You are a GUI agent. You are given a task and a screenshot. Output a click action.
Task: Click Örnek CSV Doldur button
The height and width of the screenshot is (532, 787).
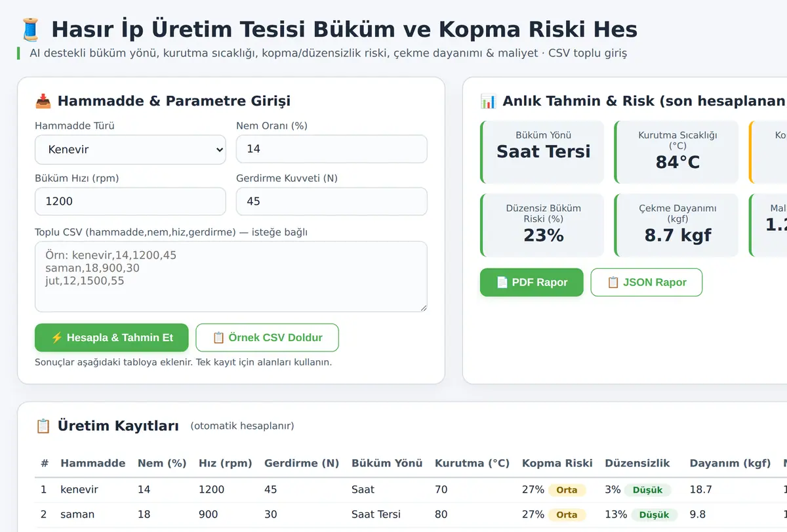pyautogui.click(x=268, y=338)
